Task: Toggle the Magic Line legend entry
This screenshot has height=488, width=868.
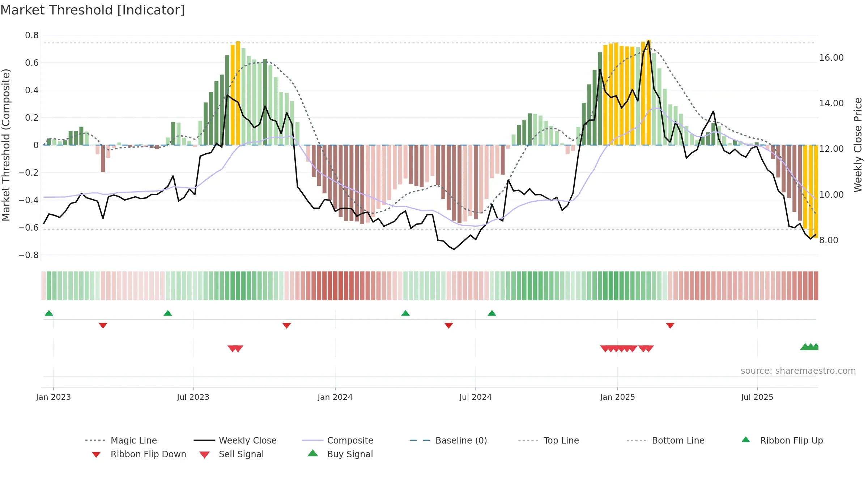Action: (121, 440)
